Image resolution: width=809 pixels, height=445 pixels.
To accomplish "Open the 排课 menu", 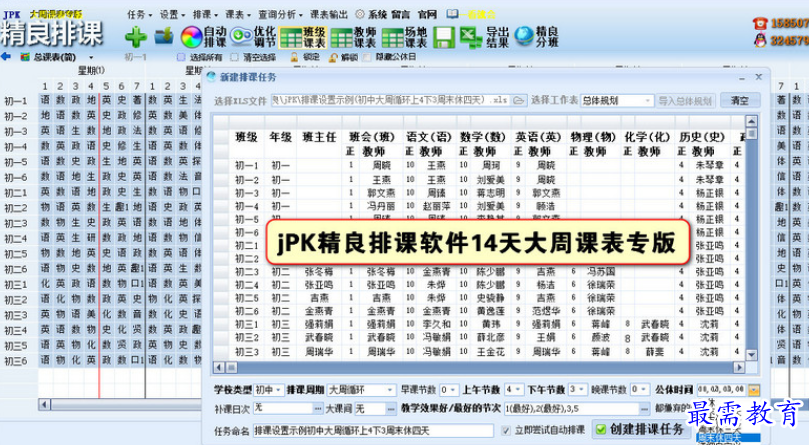I will point(204,14).
